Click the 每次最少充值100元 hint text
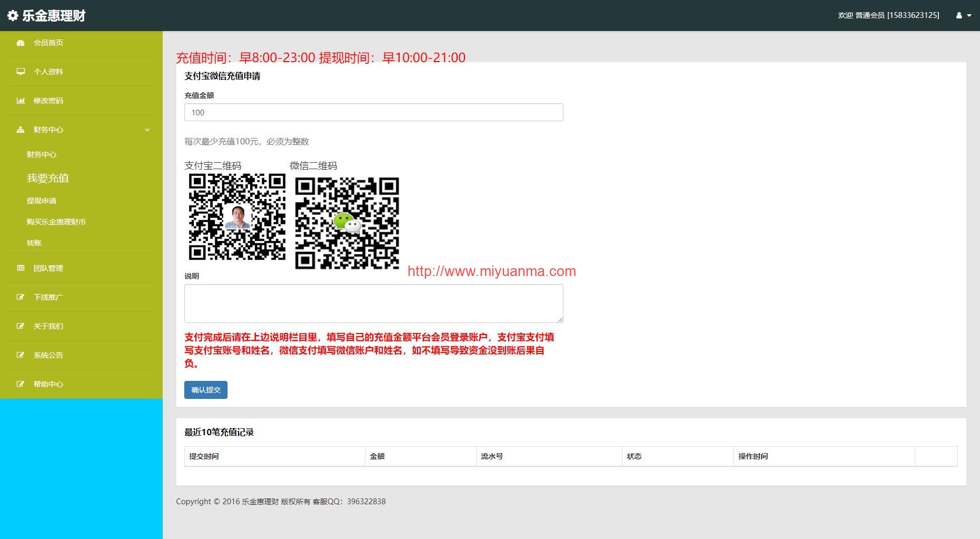This screenshot has width=980, height=539. 246,141
